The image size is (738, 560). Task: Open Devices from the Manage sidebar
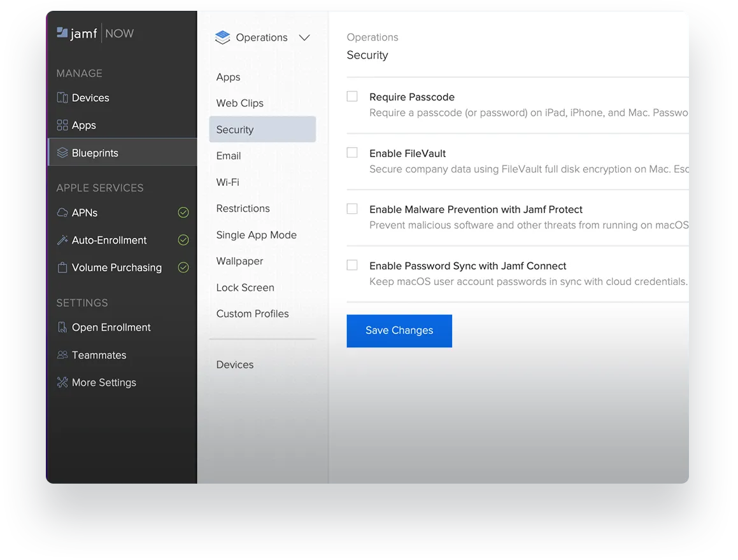tap(62, 97)
